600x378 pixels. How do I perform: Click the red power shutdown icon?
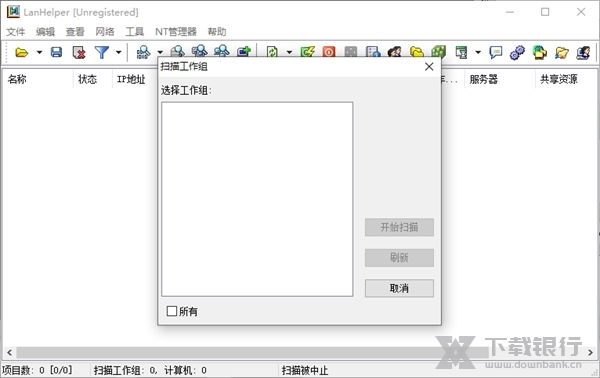pyautogui.click(x=329, y=51)
